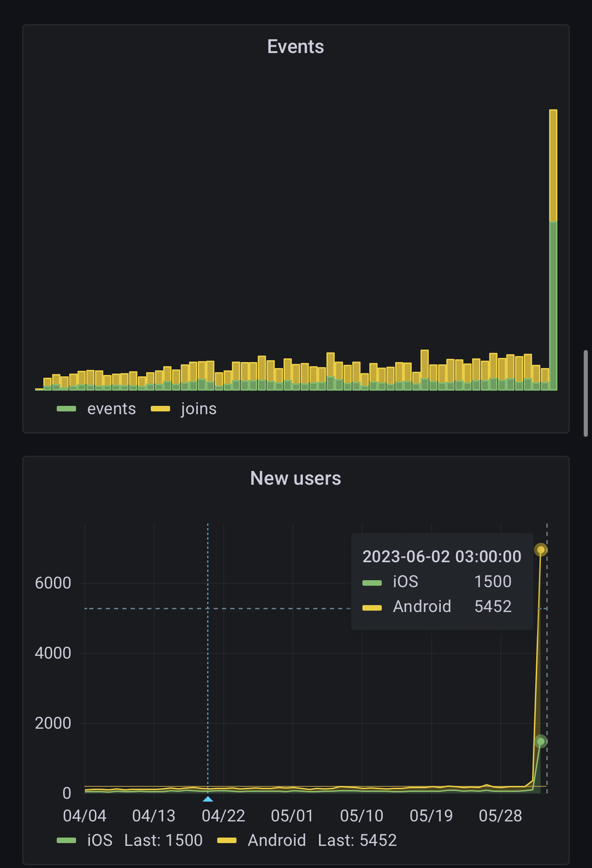Click the 04/22 x-axis label

(x=224, y=816)
